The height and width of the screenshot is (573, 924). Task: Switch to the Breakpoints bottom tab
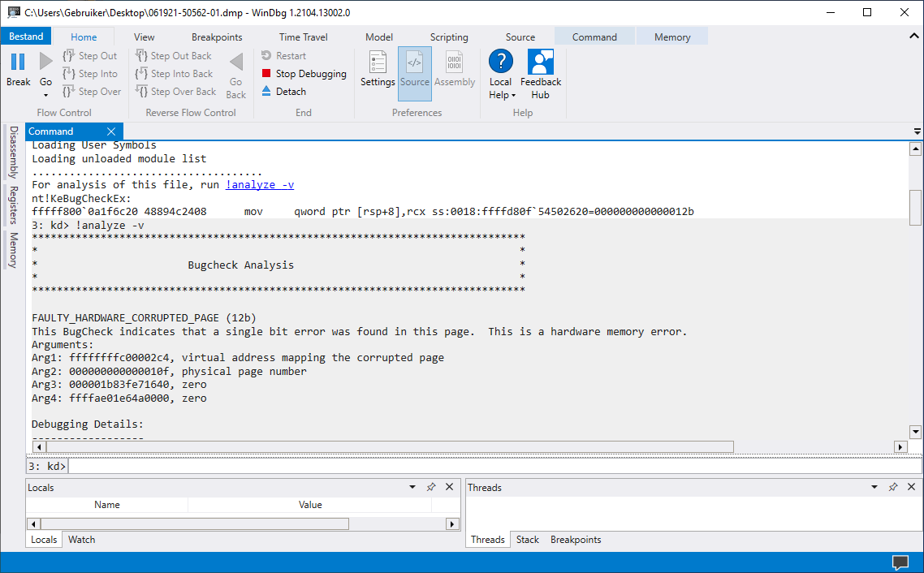[x=576, y=540]
